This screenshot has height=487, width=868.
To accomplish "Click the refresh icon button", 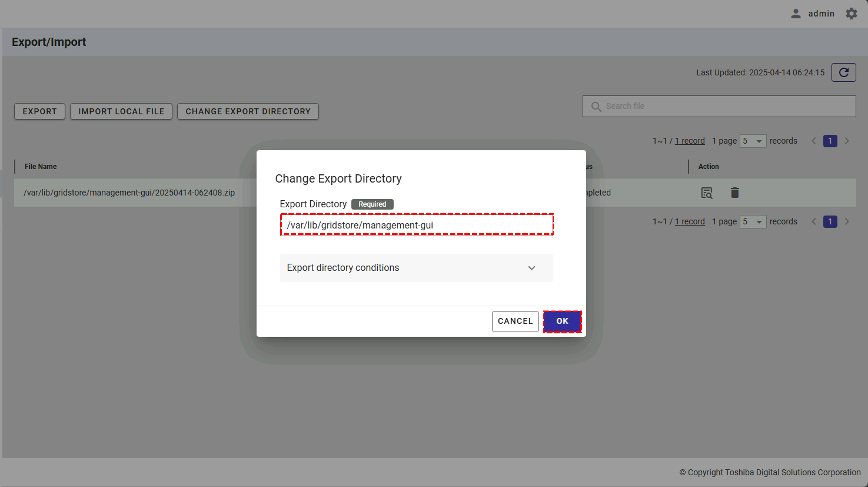I will (x=843, y=72).
